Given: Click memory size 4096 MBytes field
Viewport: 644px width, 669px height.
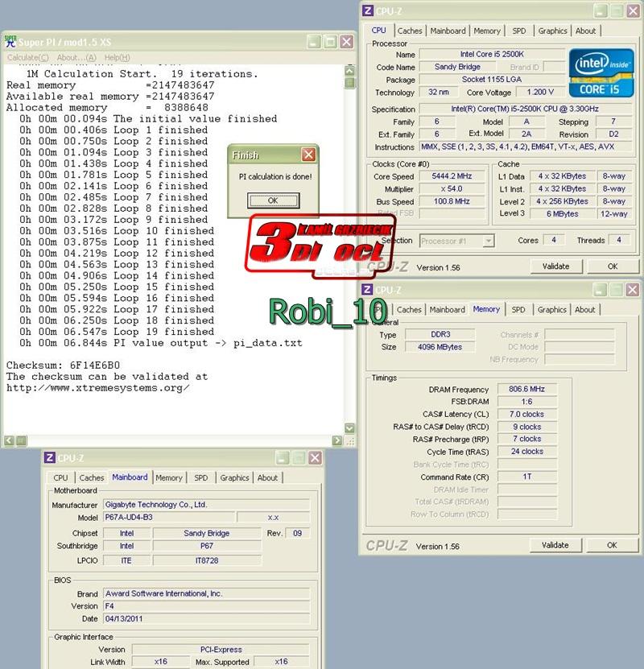Looking at the screenshot, I should (440, 347).
